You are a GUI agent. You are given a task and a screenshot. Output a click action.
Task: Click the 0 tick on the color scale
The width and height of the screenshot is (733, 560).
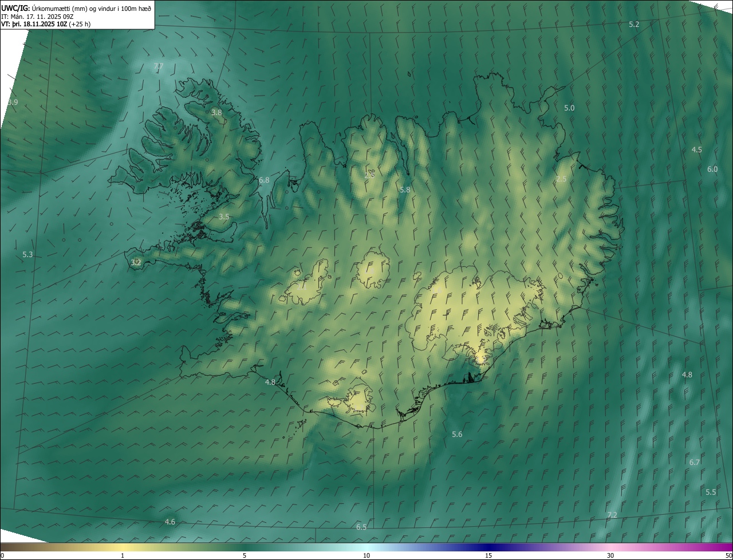tap(2, 555)
